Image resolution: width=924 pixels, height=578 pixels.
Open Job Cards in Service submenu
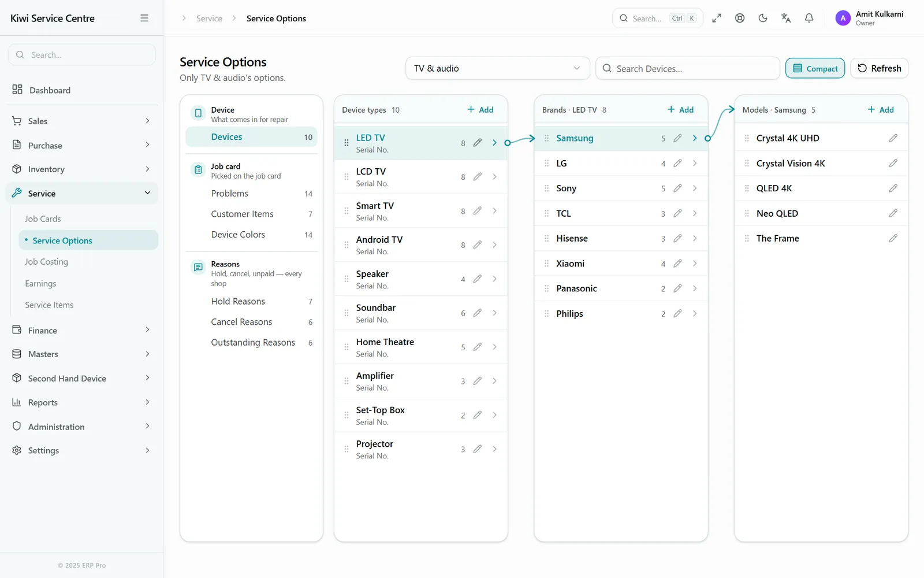point(43,219)
